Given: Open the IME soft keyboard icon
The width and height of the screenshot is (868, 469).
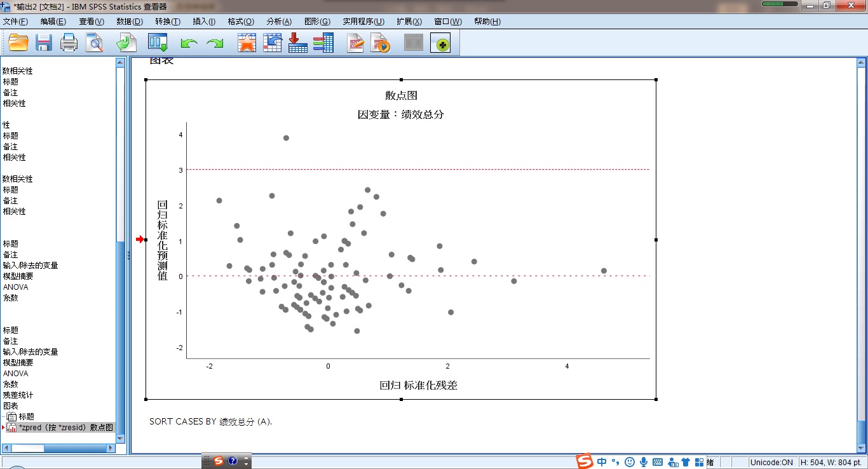Looking at the screenshot, I should (658, 462).
